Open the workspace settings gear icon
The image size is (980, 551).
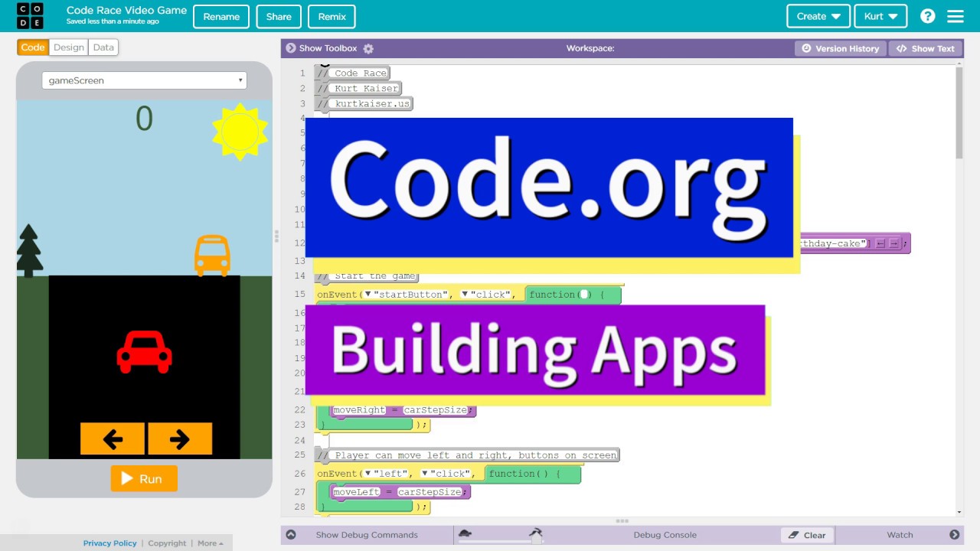point(368,48)
